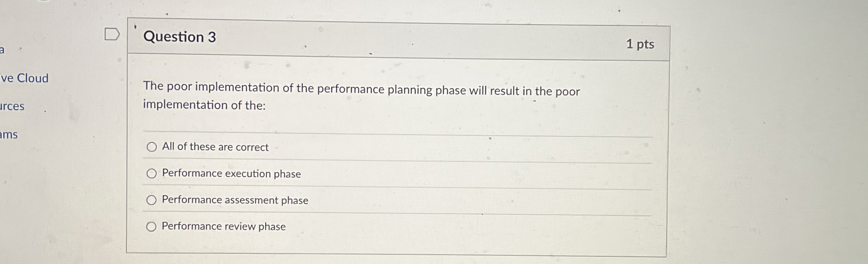Click the answer label 'Performance review phase'

pyautogui.click(x=223, y=226)
